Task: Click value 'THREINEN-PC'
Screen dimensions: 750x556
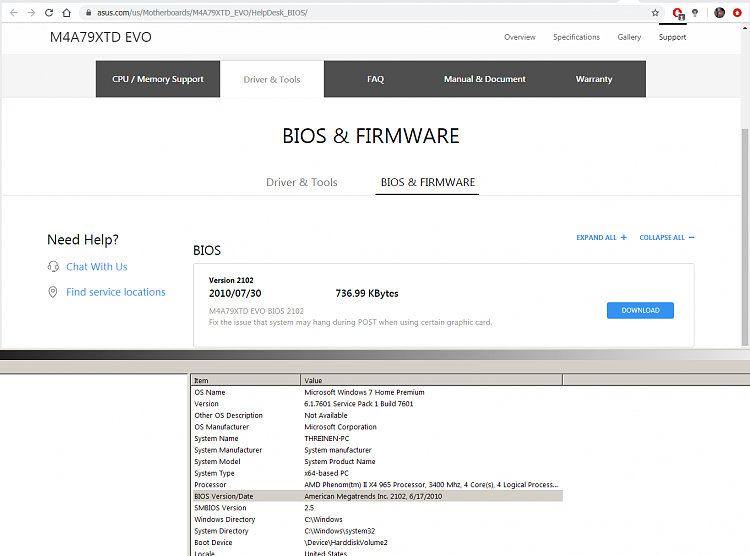Action: [x=327, y=438]
